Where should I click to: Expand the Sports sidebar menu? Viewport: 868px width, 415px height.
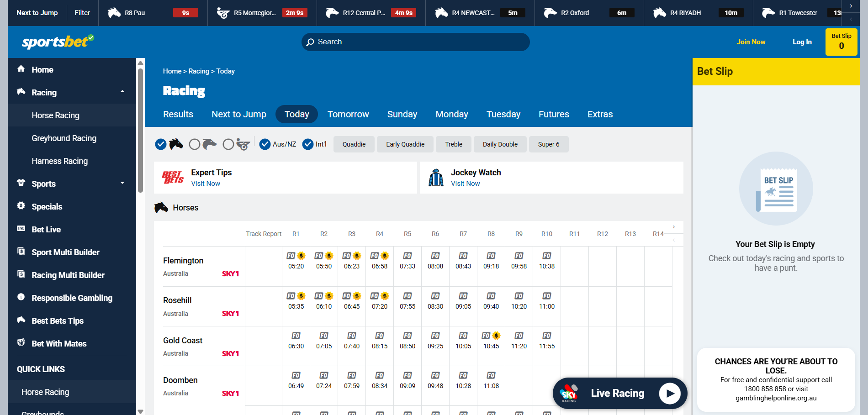pyautogui.click(x=122, y=183)
